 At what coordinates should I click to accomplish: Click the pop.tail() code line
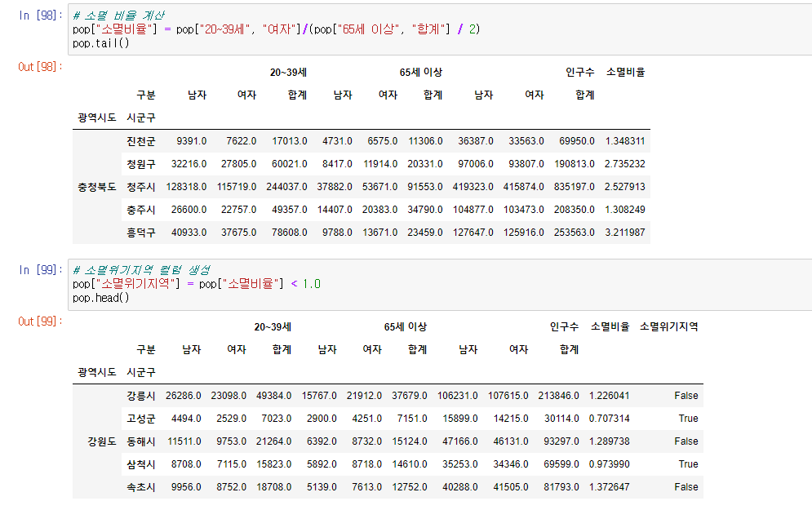coord(101,43)
